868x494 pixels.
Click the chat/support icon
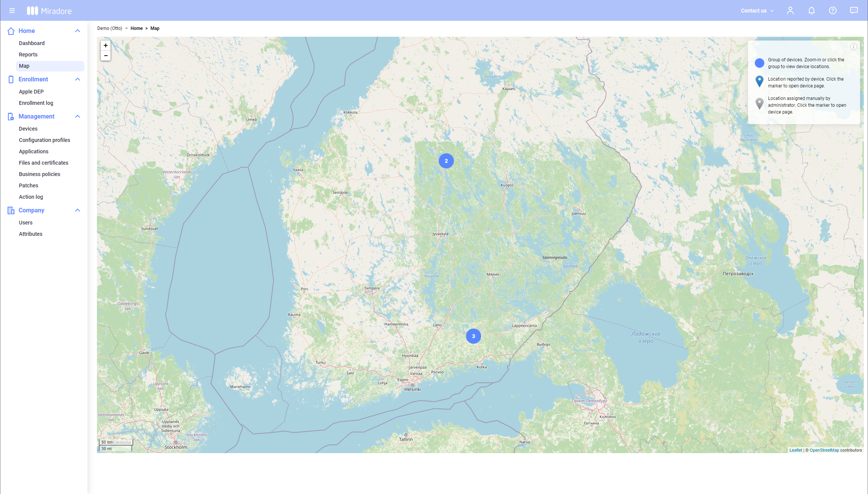854,10
